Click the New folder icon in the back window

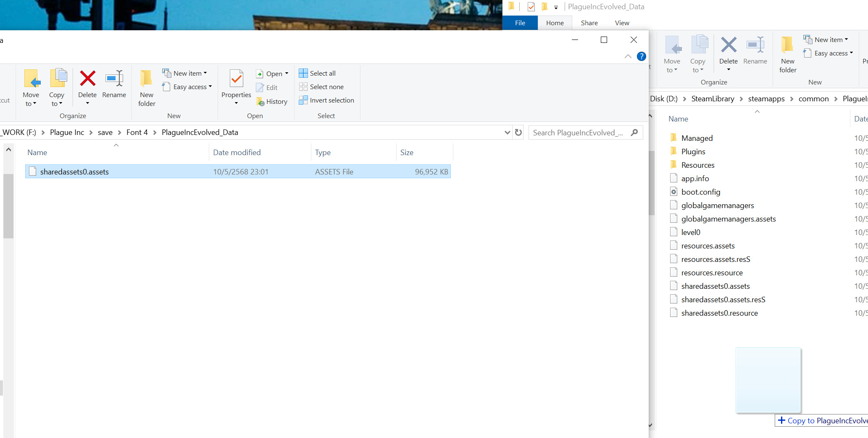[787, 45]
